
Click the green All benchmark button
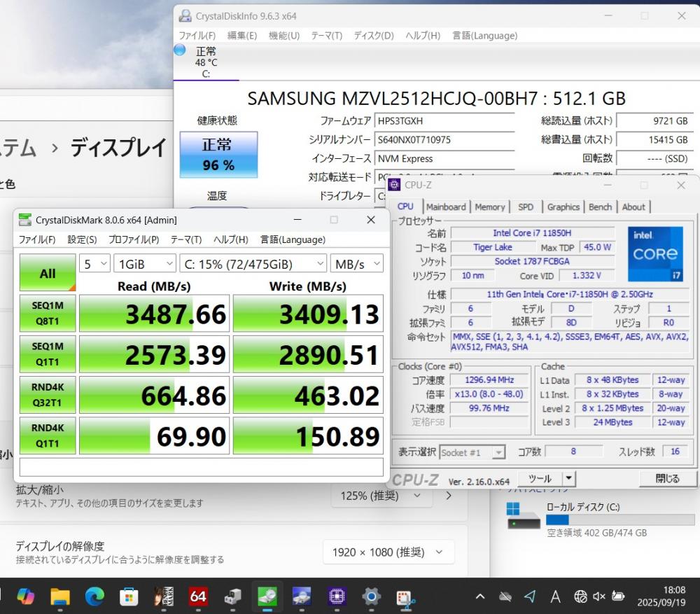tap(48, 273)
